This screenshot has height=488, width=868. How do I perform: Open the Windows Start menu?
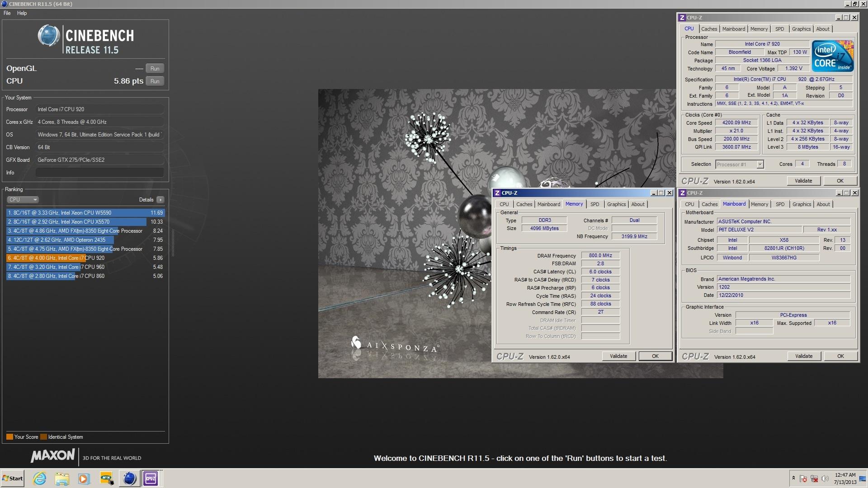(x=12, y=479)
